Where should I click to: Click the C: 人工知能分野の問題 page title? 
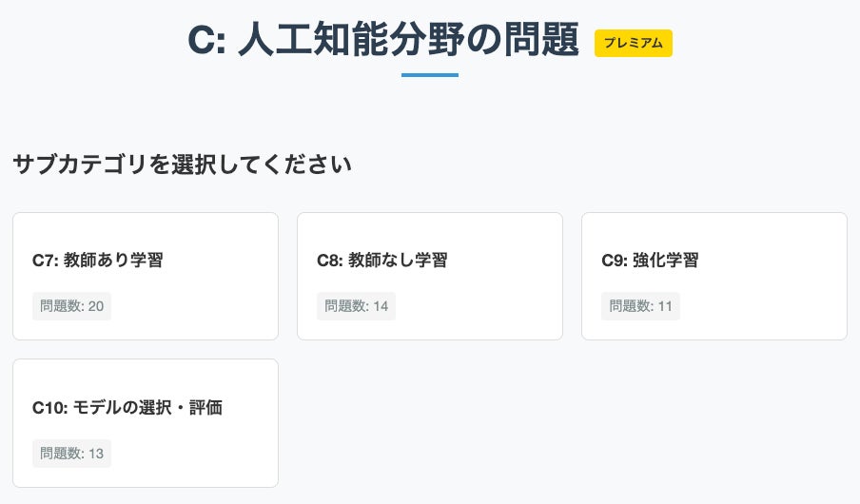383,41
